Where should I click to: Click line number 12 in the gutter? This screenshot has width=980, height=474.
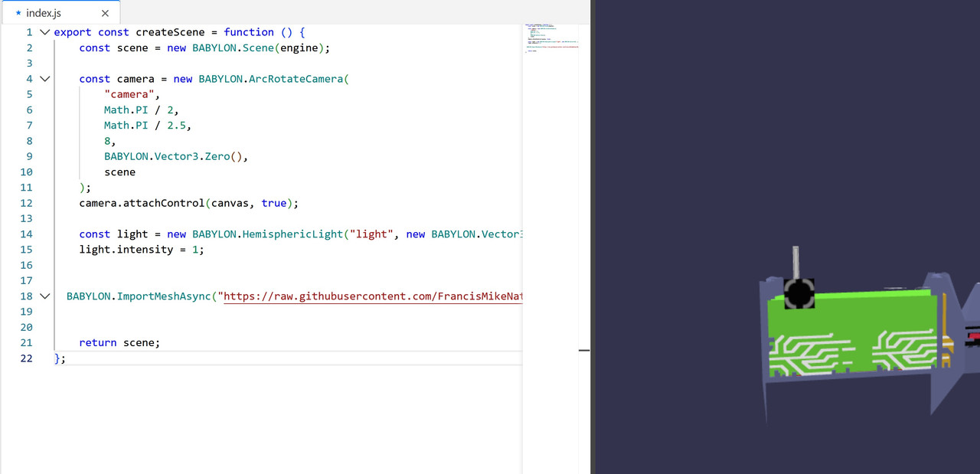point(26,203)
